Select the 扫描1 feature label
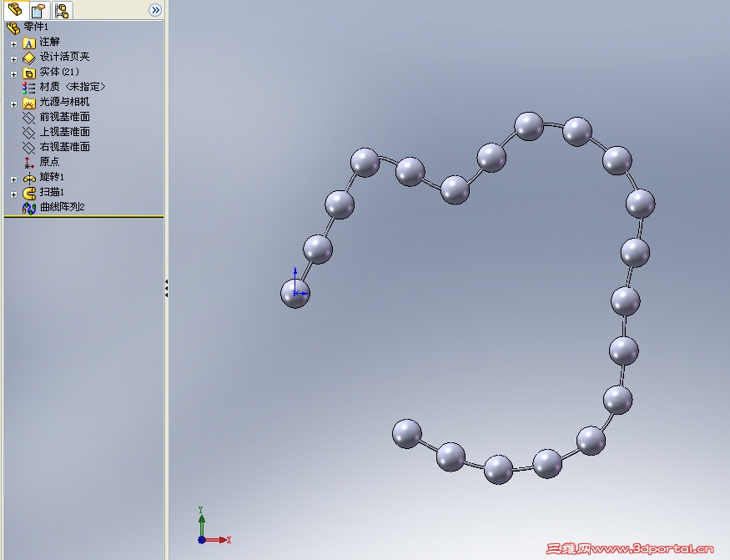Viewport: 730px width, 560px height. point(52,191)
